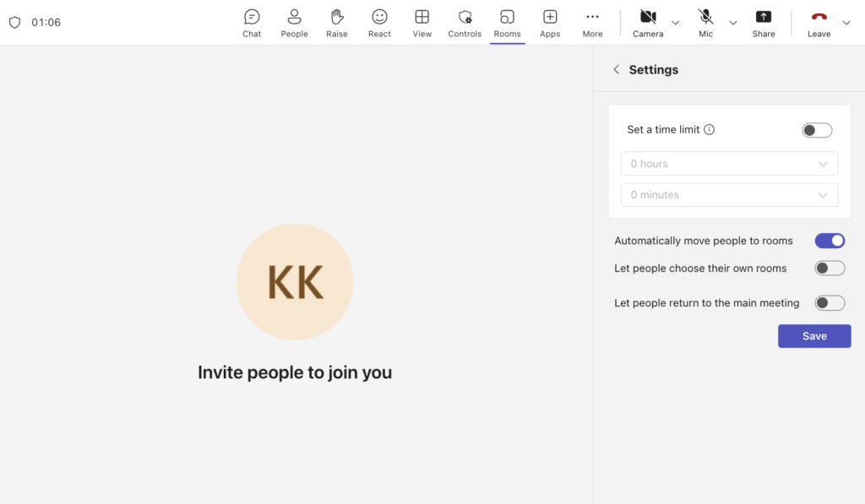The width and height of the screenshot is (865, 504).
Task: Enable Let people choose their own rooms
Action: (830, 268)
